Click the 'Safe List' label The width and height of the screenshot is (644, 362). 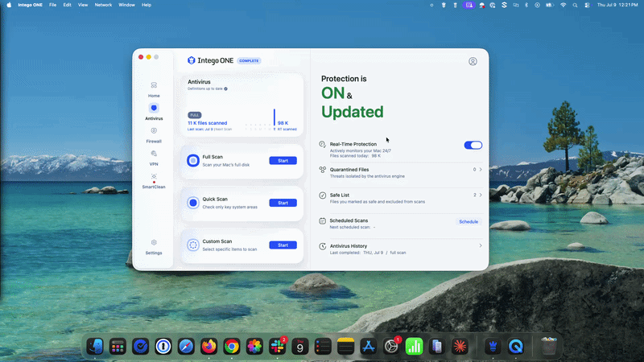tap(339, 195)
